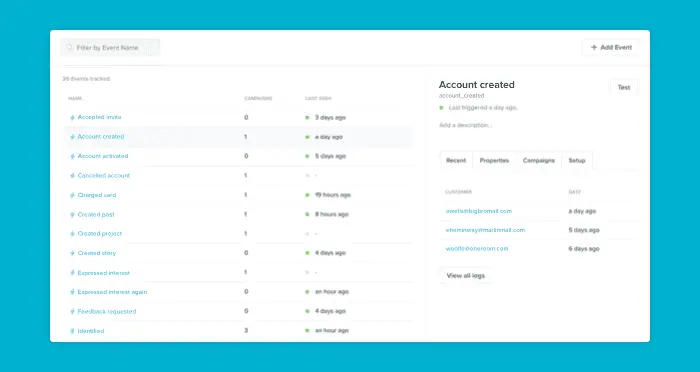Open the Created post event
Viewport: 700px width, 372px height.
point(96,215)
